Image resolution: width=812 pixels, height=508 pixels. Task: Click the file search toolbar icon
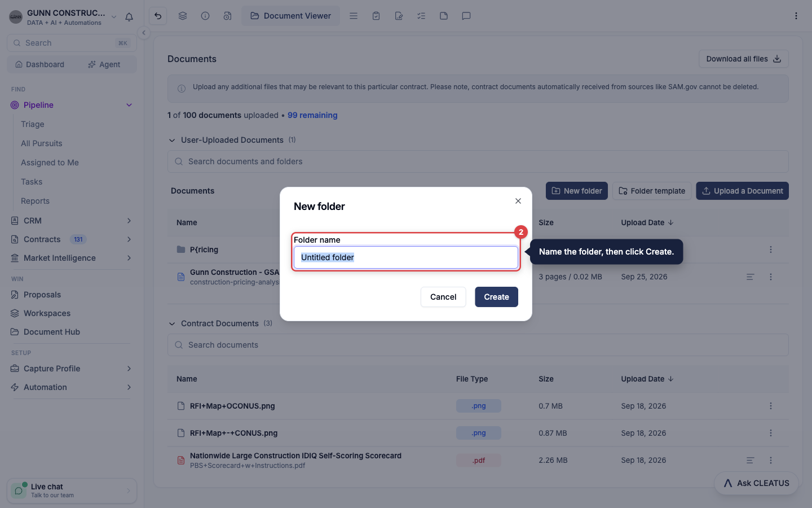pos(227,16)
